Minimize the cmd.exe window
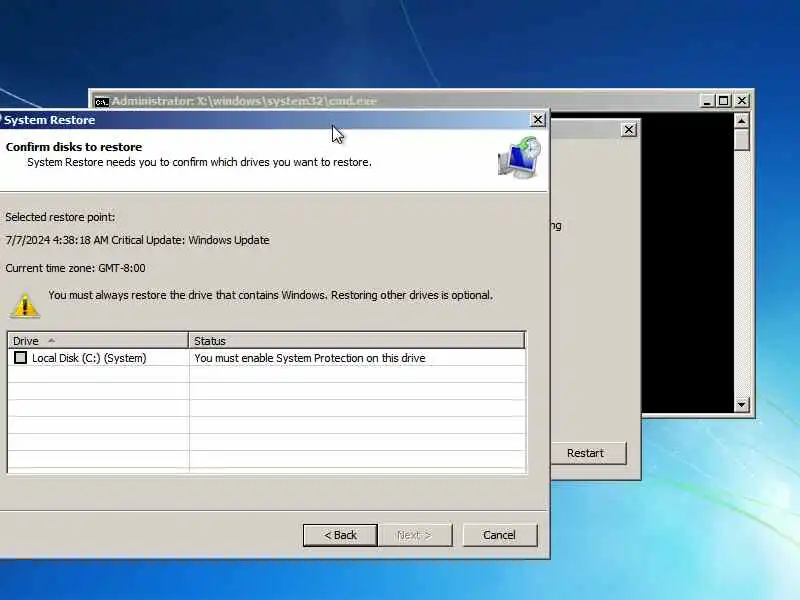The image size is (800, 600). (707, 101)
